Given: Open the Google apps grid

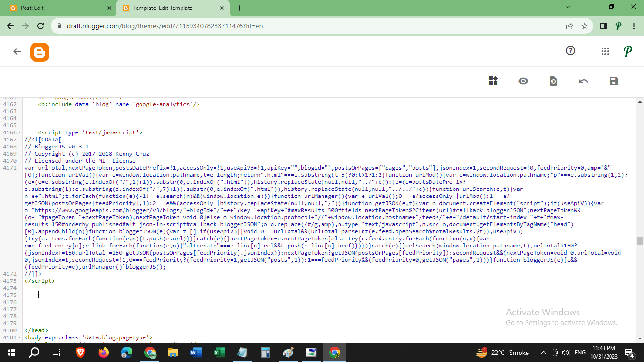Looking at the screenshot, I should coord(605,51).
